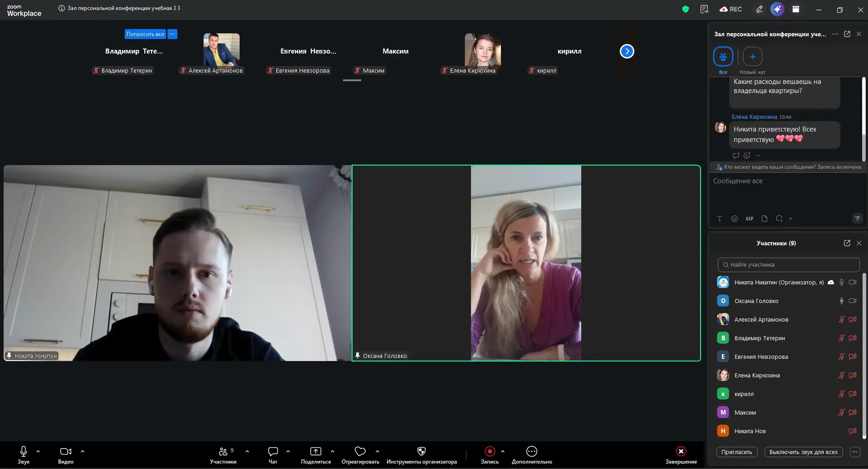Pop out the chat panel
868x469 pixels.
pos(847,34)
